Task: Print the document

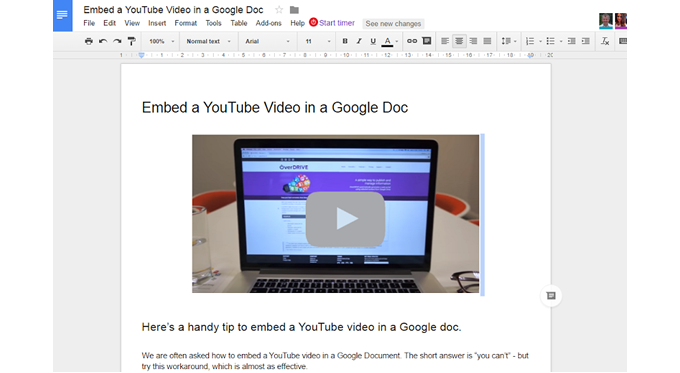Action: (89, 41)
